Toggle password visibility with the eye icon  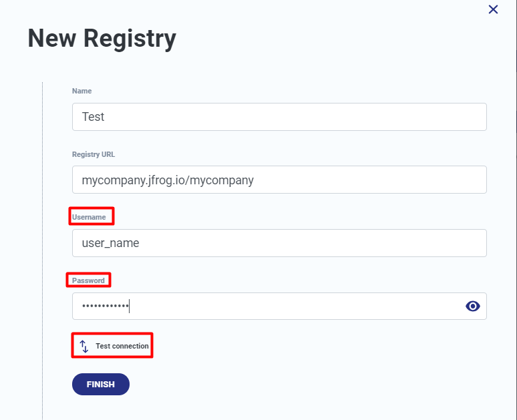point(473,306)
